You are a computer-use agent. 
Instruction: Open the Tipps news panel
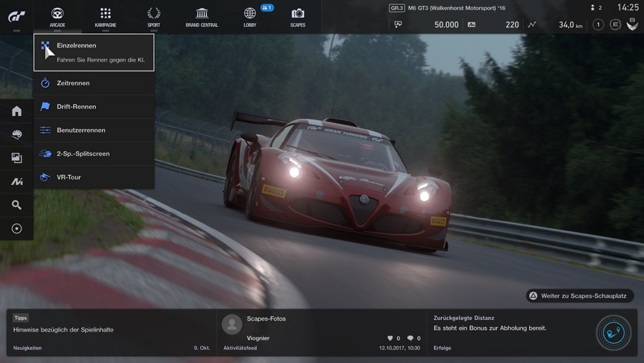pos(111,332)
